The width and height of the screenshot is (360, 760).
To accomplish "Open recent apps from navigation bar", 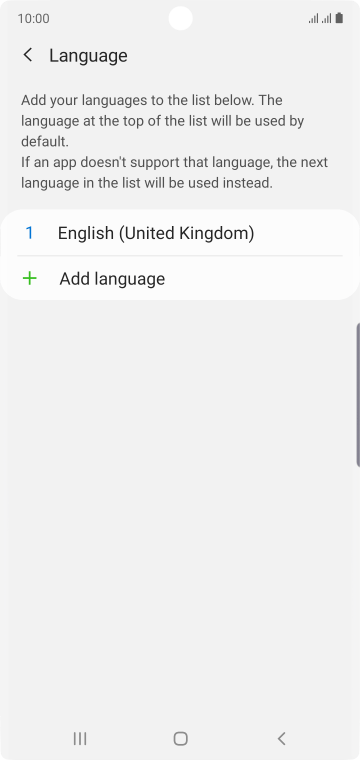I will 80,738.
